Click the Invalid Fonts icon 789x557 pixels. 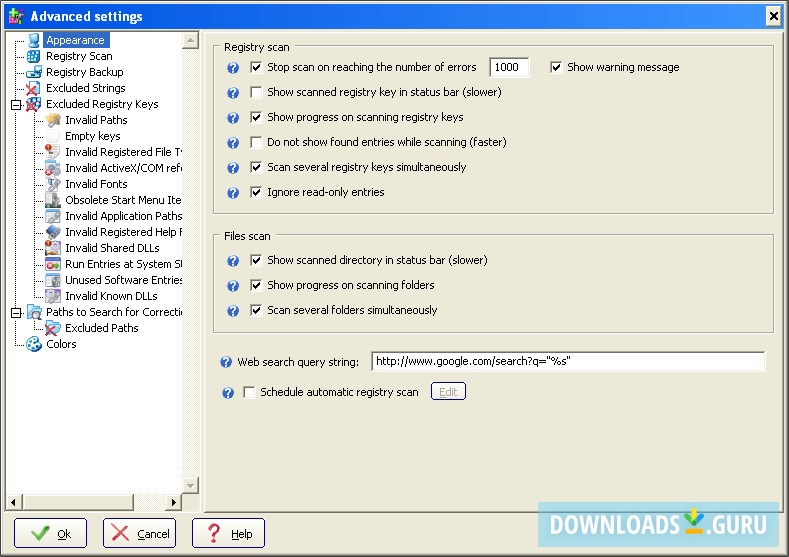[x=53, y=184]
